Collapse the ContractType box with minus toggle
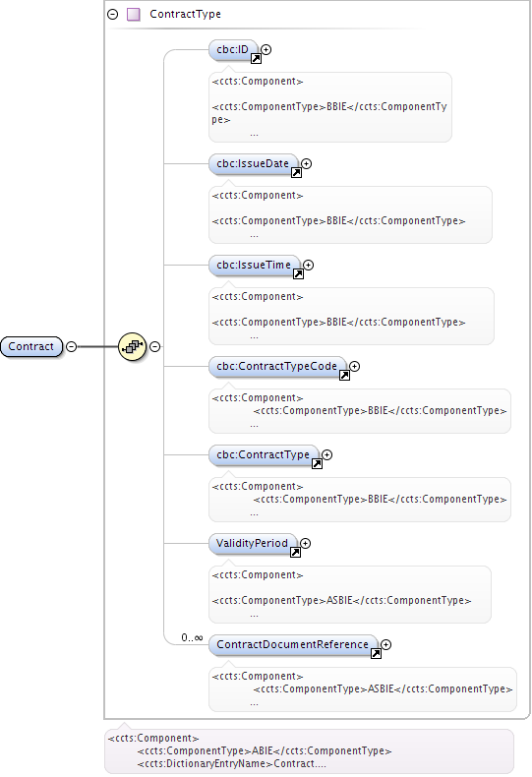The width and height of the screenshot is (532, 777). 113,15
